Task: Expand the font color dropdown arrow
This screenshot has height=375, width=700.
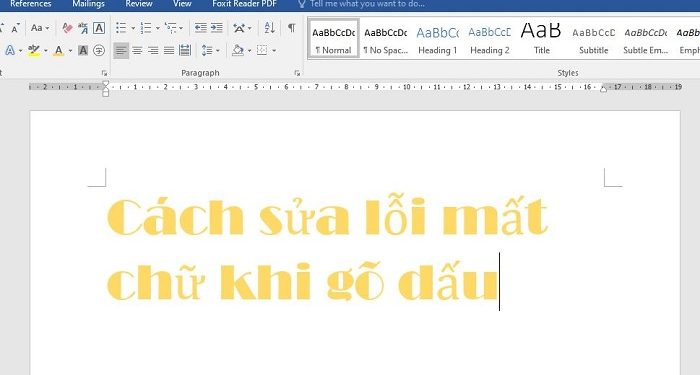Action: coord(70,51)
